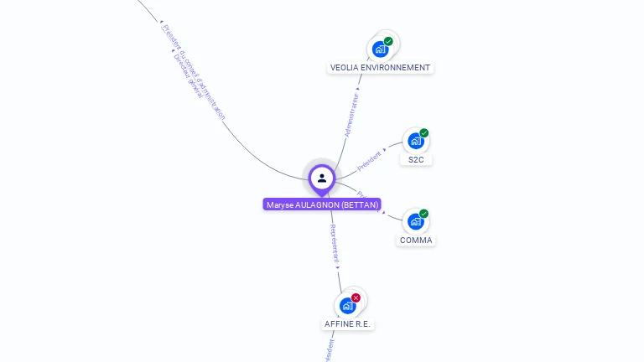Click the Directeur général edge label

tap(188, 76)
